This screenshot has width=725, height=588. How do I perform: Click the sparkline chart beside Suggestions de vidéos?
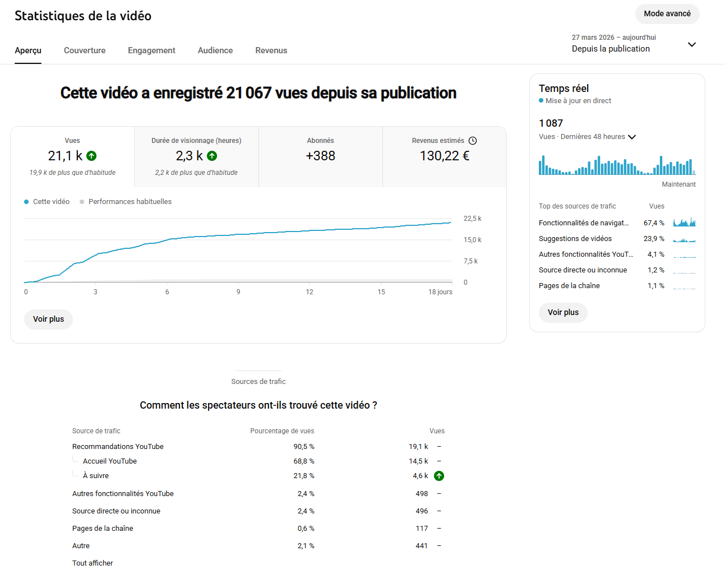pyautogui.click(x=684, y=239)
